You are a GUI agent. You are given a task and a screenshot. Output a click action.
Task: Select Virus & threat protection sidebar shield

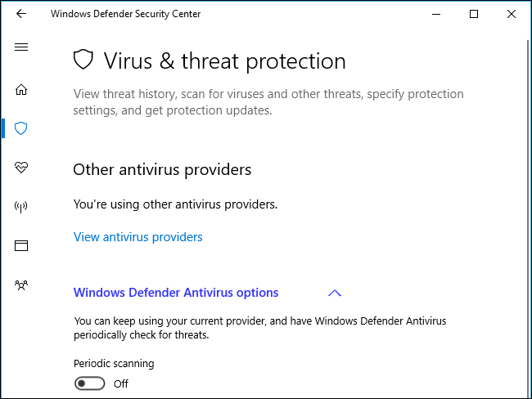click(x=21, y=128)
